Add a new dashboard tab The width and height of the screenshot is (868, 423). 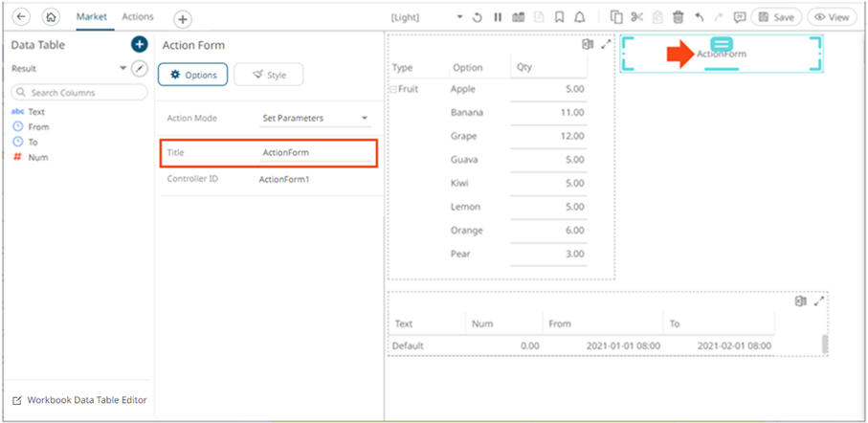pos(182,19)
